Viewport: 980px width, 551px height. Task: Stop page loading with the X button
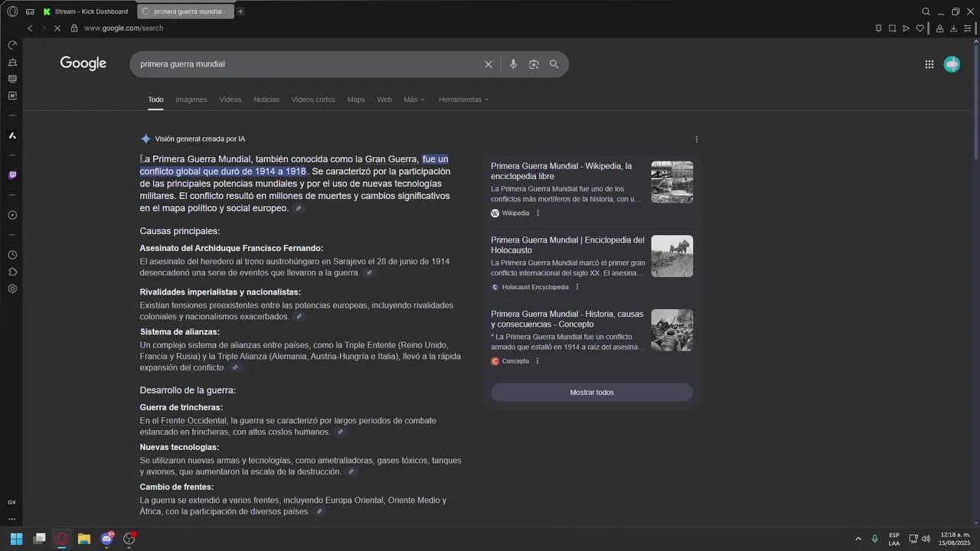(x=58, y=28)
